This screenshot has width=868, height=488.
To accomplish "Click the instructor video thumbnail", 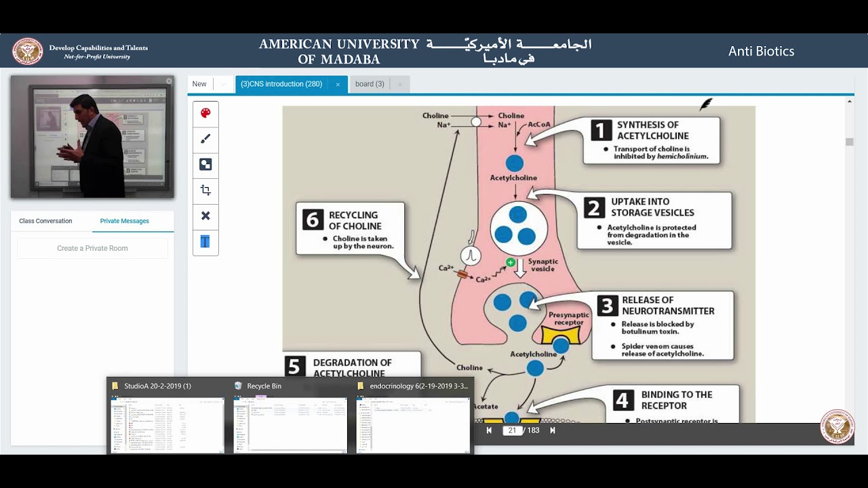I will (92, 137).
